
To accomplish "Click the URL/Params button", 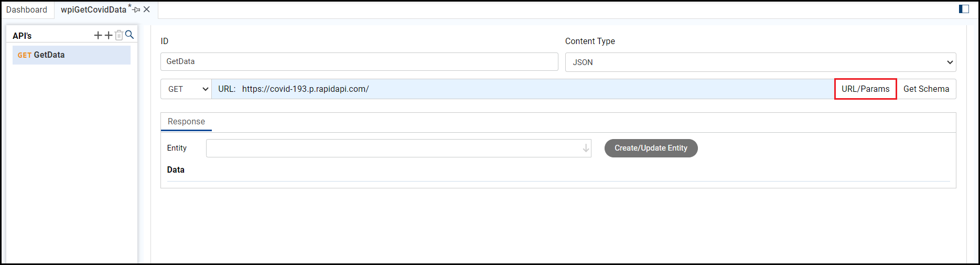I will point(865,89).
